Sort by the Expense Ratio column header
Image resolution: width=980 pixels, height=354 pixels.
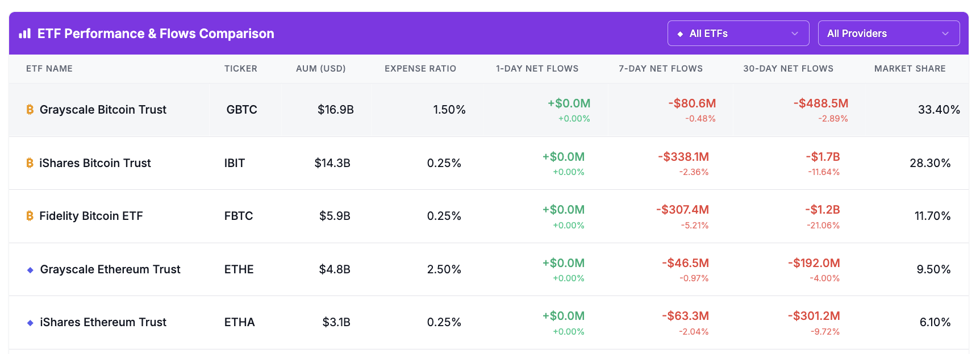click(x=420, y=69)
